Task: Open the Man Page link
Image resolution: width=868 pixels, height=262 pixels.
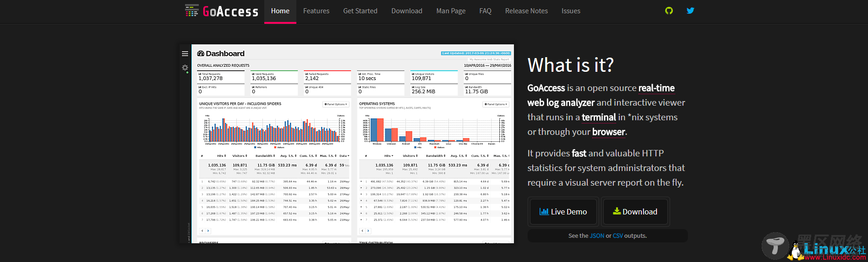Action: tap(451, 11)
